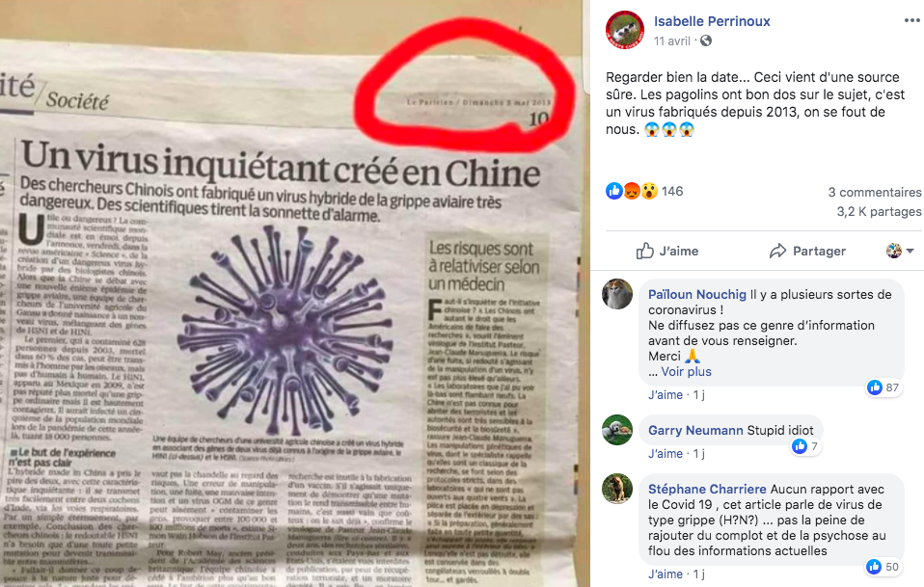Click the thumbs-up J'aime post icon
Screen dimensions: 924x587
click(x=644, y=251)
